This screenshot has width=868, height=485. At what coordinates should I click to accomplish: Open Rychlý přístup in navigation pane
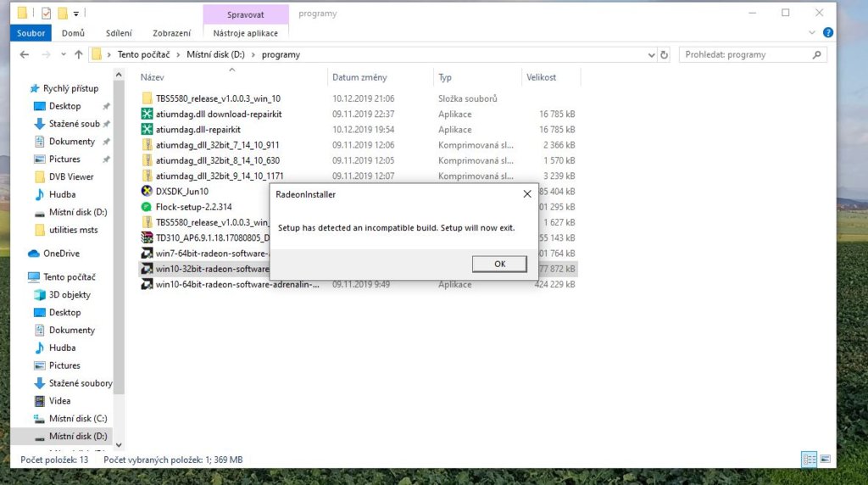tap(70, 88)
